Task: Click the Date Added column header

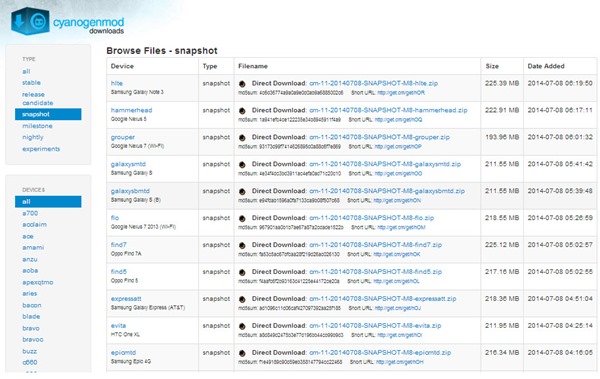Action: point(546,66)
